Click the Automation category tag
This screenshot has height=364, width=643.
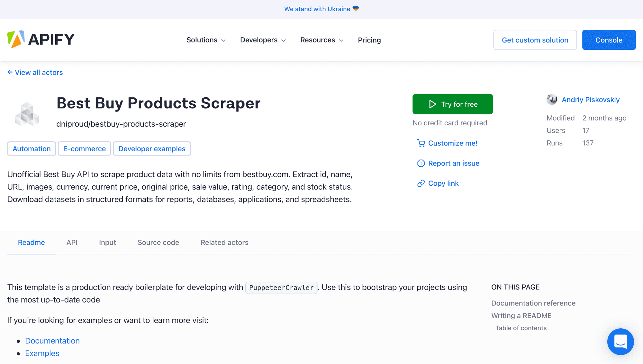click(32, 149)
